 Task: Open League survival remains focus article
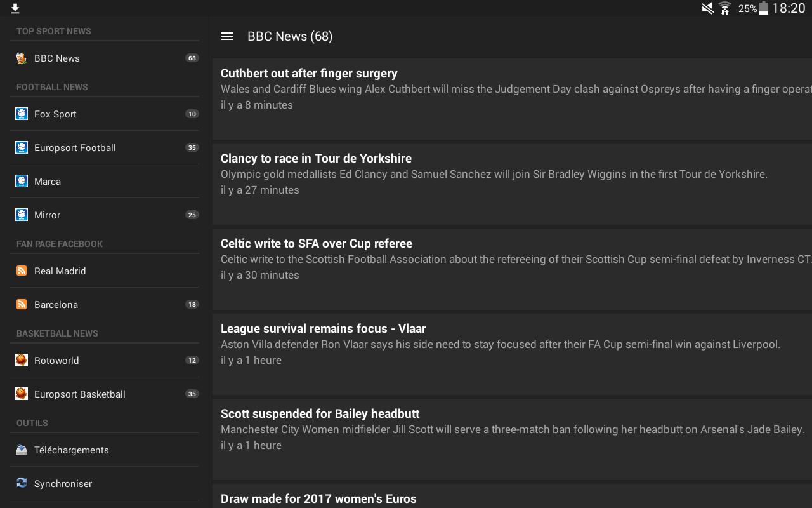tap(323, 329)
